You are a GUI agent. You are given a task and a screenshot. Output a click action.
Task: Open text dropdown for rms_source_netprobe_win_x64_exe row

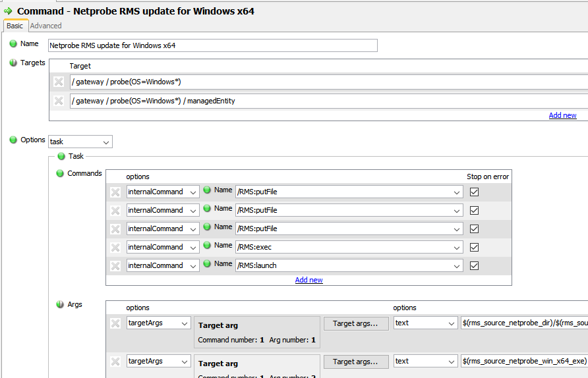426,361
